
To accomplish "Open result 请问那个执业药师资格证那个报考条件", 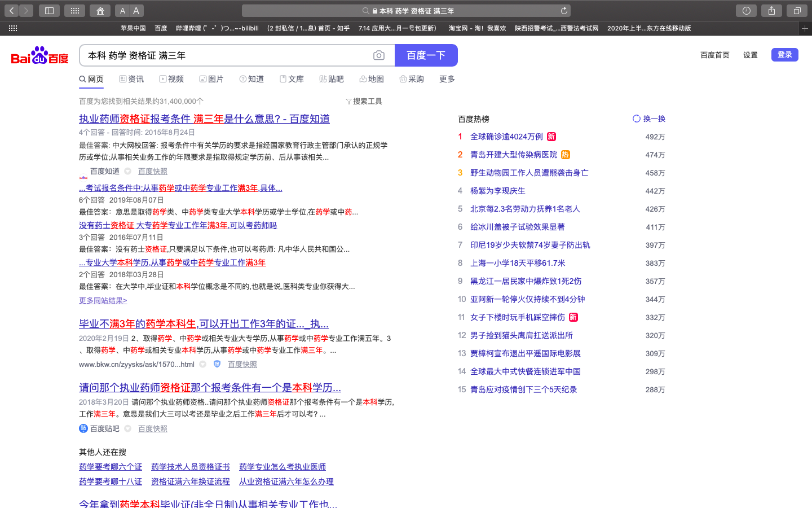I will tap(210, 388).
